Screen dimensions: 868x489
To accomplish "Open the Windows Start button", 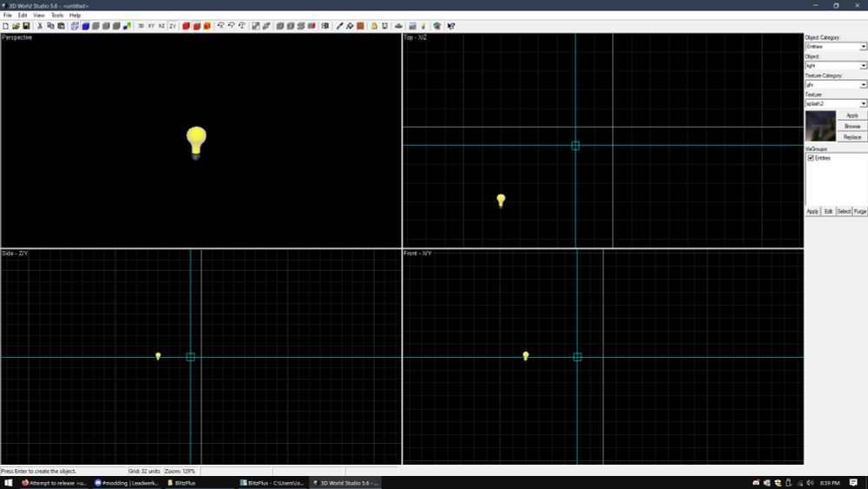I will 9,483.
